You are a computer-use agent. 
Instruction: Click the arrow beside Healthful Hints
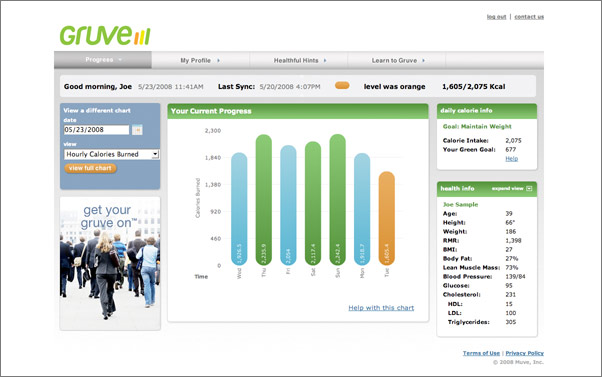(325, 60)
